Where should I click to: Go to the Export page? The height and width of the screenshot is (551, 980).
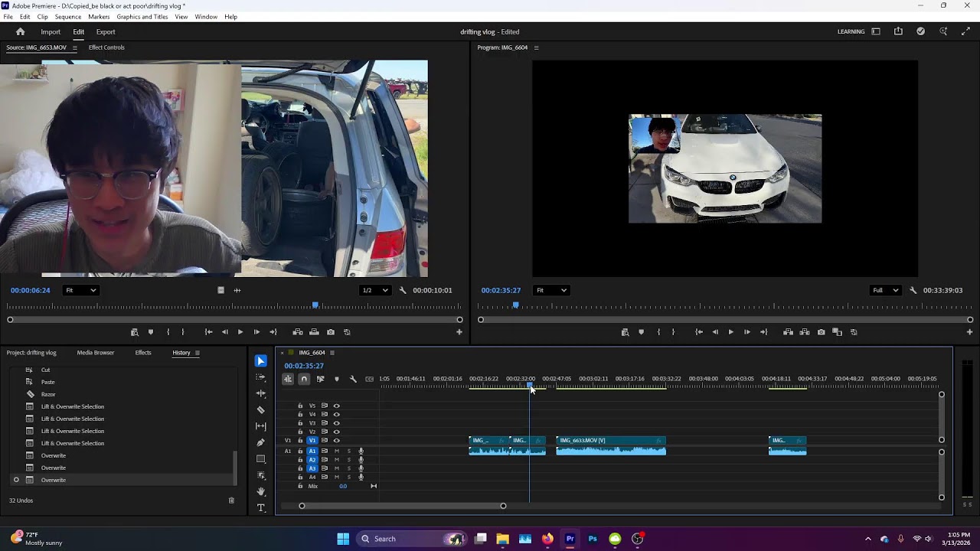coord(106,32)
